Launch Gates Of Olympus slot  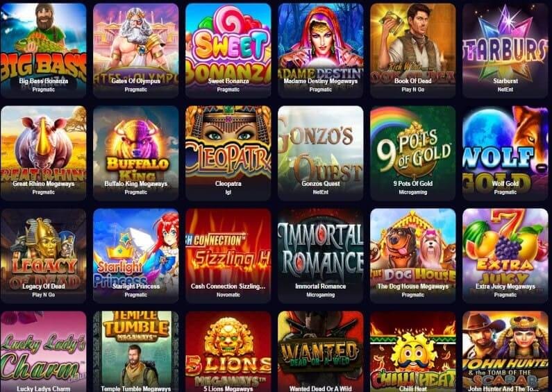coord(136,51)
